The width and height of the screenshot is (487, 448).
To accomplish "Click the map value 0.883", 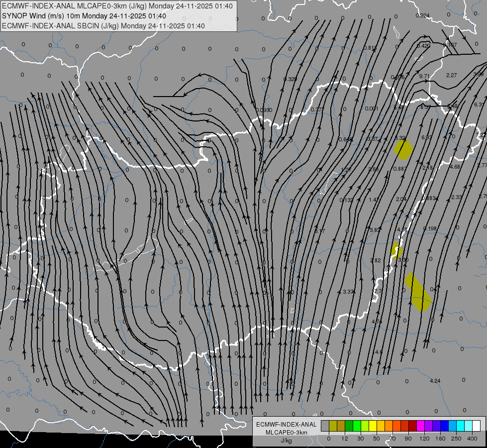I will (429, 198).
